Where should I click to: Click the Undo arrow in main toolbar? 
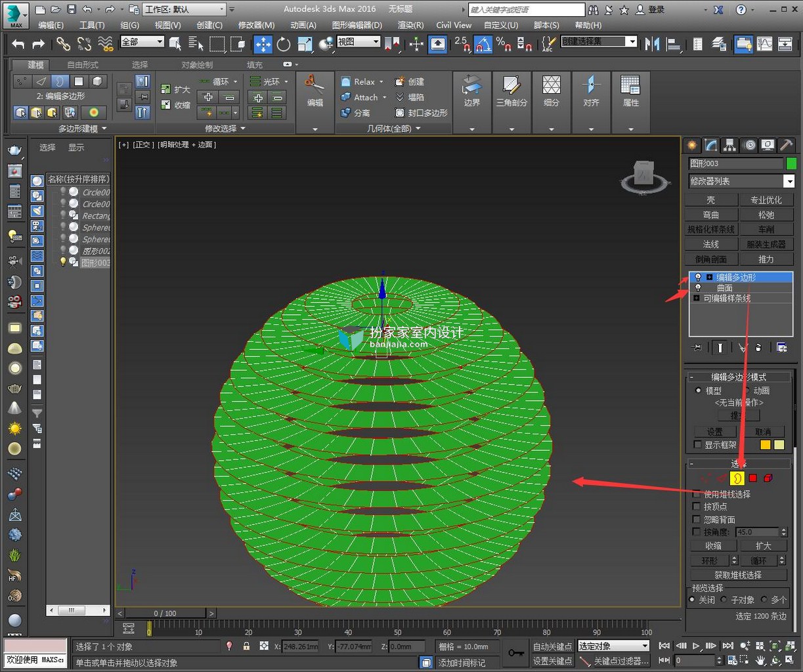coord(18,44)
